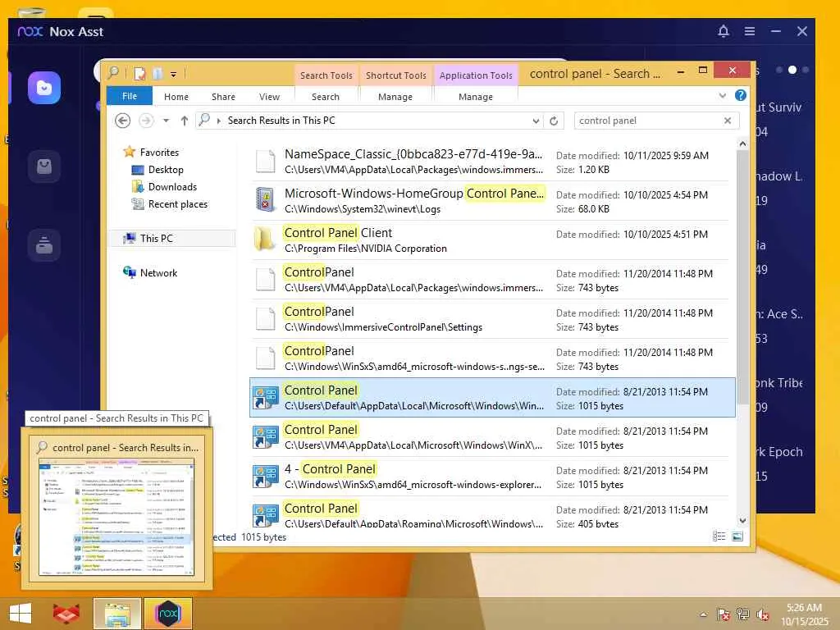Viewport: 840px width, 630px height.
Task: Expand the ribbon with the chevron
Action: [x=723, y=96]
